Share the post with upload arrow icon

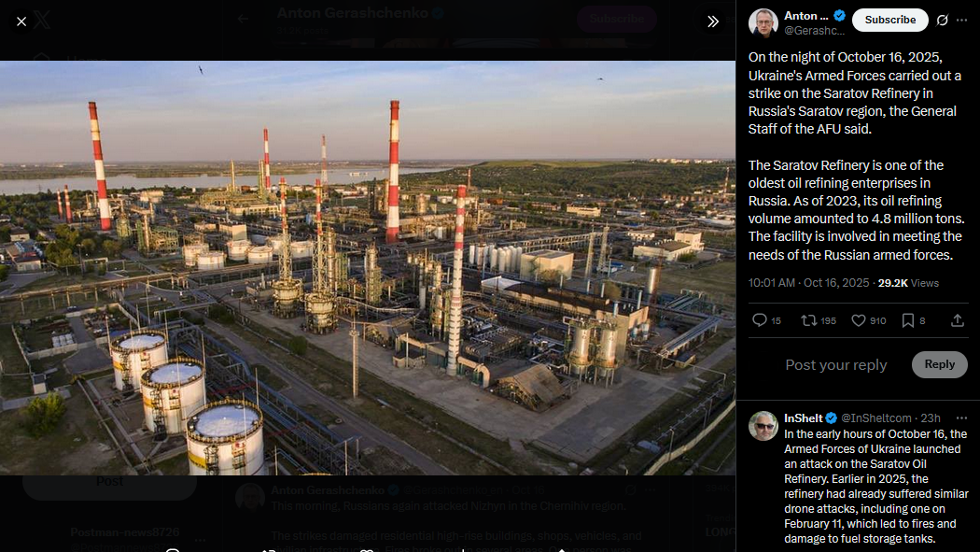click(957, 320)
